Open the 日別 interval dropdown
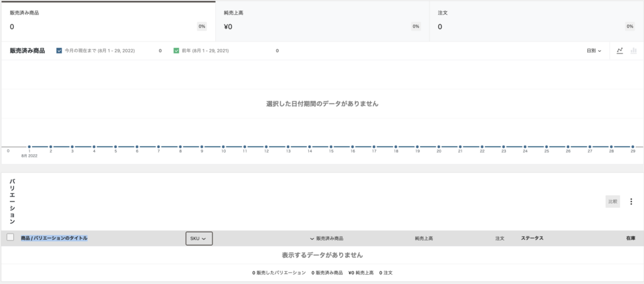Screen dimensions: 644x284 [594, 50]
